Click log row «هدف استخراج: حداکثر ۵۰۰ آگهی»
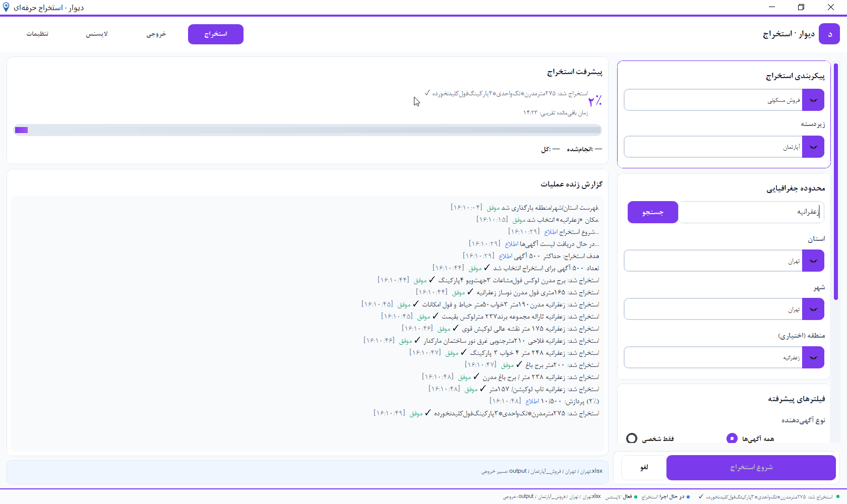The image size is (847, 504). click(x=531, y=256)
